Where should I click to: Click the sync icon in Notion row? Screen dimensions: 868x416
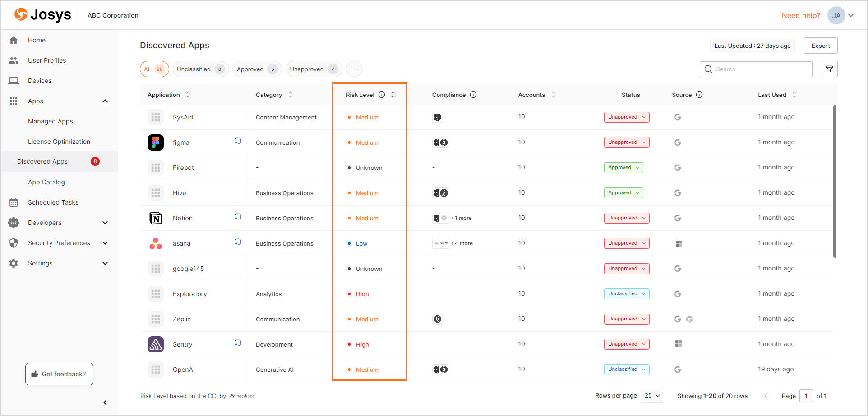[238, 217]
